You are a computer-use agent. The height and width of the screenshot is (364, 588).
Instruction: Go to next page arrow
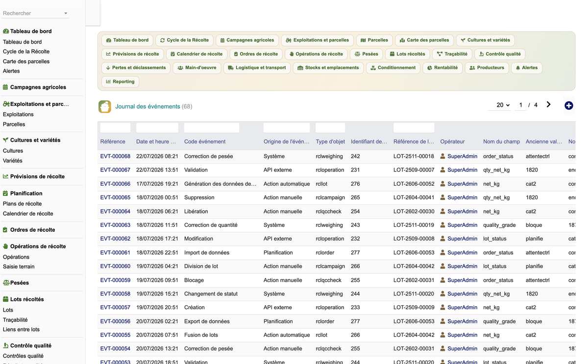click(x=548, y=105)
